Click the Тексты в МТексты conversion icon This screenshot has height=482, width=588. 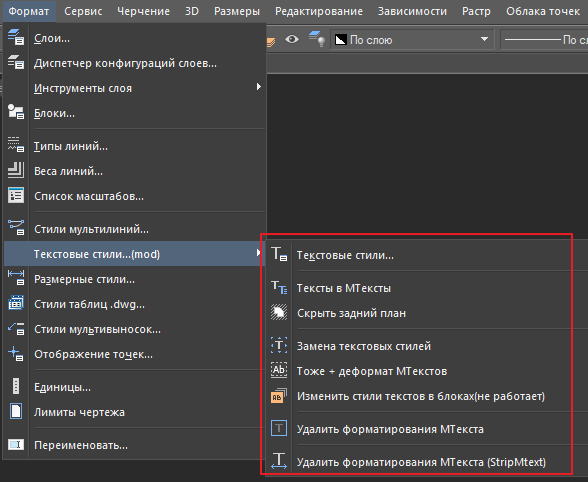tap(279, 288)
